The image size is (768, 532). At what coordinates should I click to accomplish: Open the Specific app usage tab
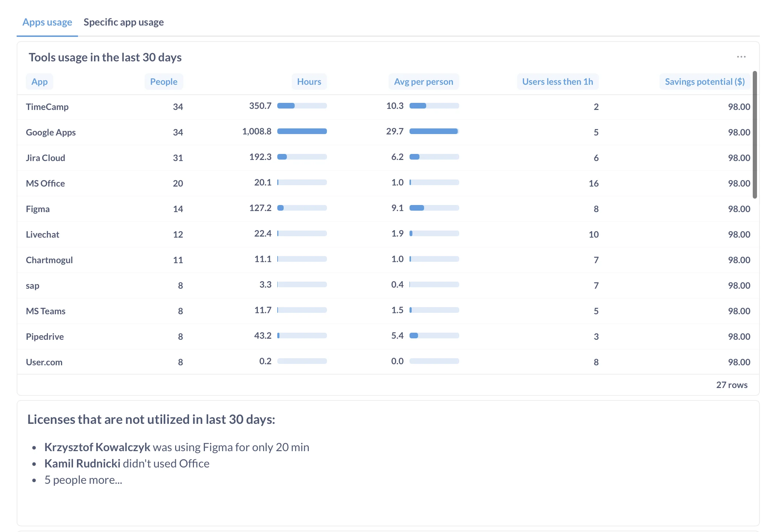123,22
